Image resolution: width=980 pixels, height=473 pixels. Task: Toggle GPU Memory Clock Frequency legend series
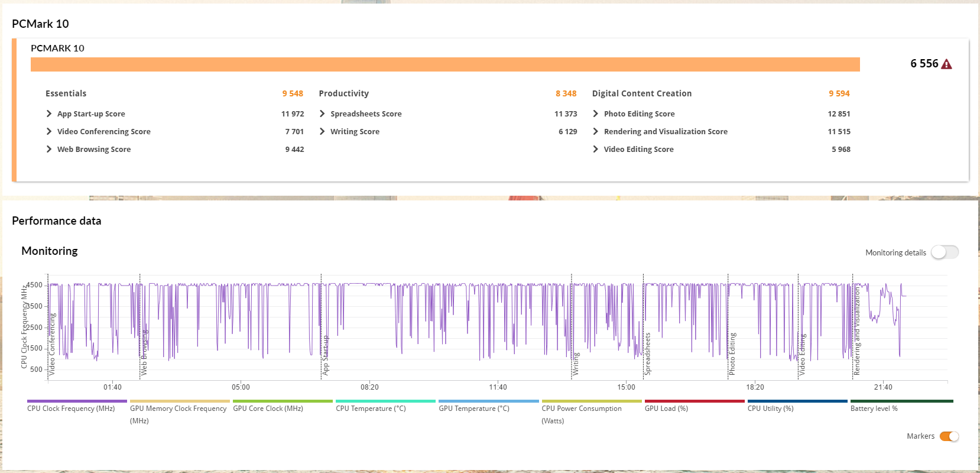(179, 414)
